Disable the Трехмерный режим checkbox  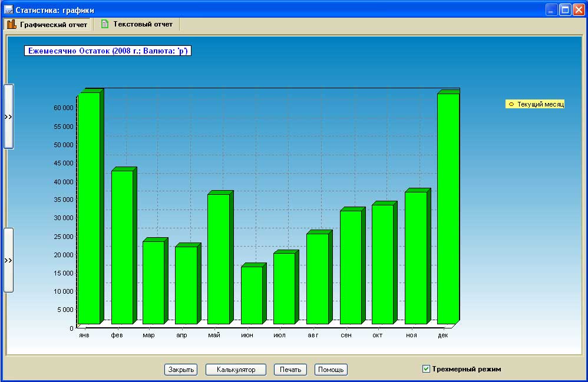[426, 369]
